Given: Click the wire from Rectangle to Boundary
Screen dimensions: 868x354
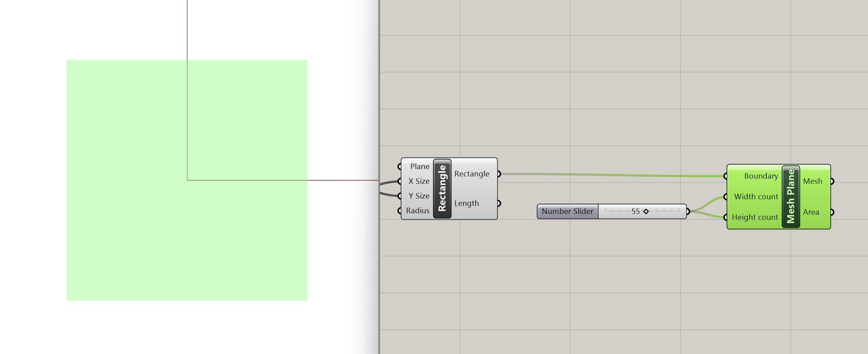Looking at the screenshot, I should pos(611,175).
